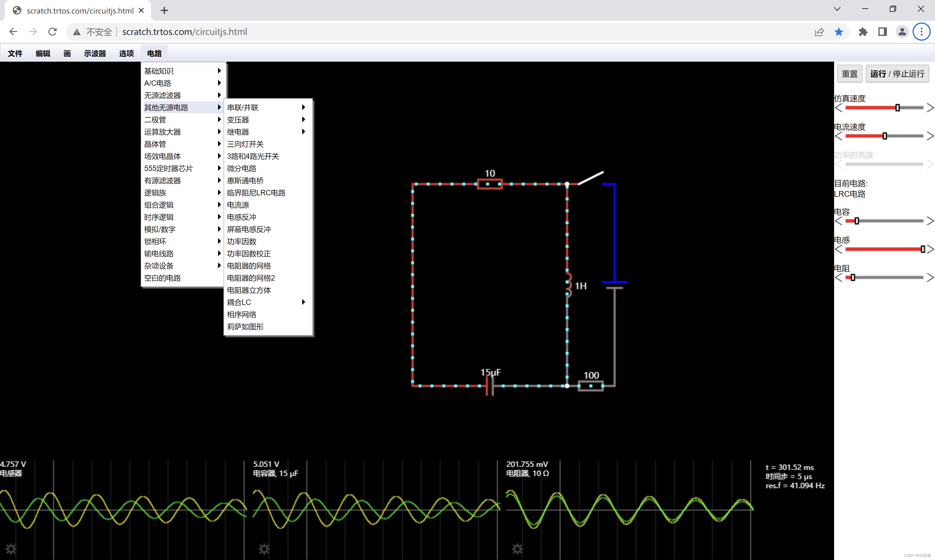This screenshot has height=560, width=935.
Task: Click the 电容 slider
Action: [884, 221]
